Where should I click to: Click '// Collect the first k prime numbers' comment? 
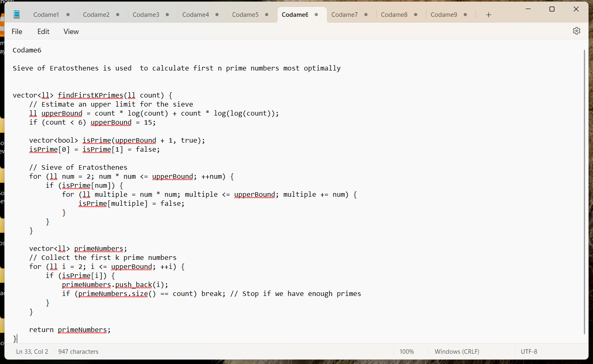(x=103, y=258)
